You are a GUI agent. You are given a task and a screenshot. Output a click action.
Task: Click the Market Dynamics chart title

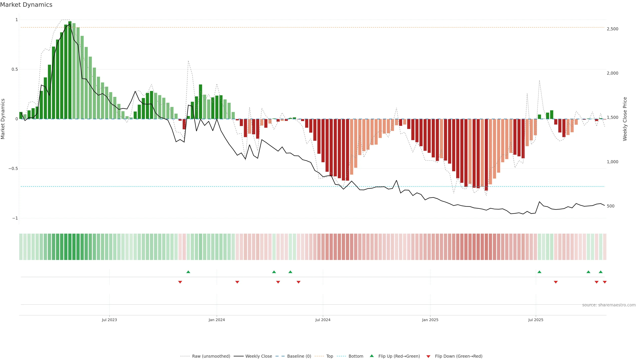26,5
